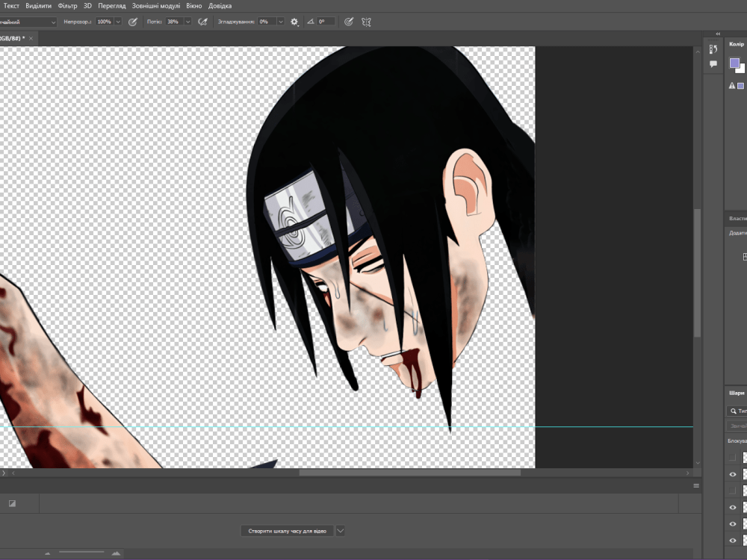
Task: Click timeline zoom-out small mountain icon
Action: coord(48,553)
